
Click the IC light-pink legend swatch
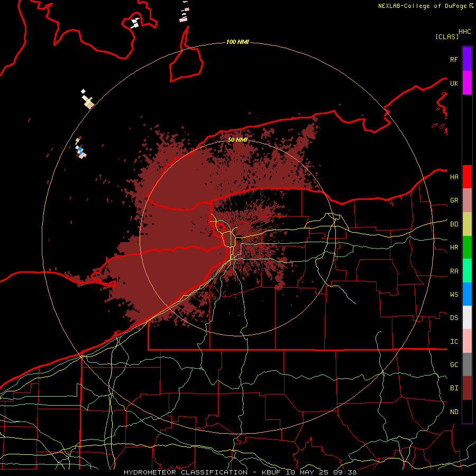click(x=467, y=341)
